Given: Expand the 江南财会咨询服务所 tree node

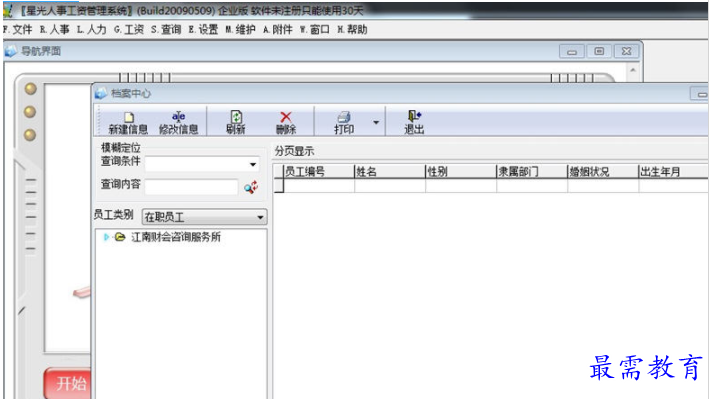Looking at the screenshot, I should click(106, 237).
